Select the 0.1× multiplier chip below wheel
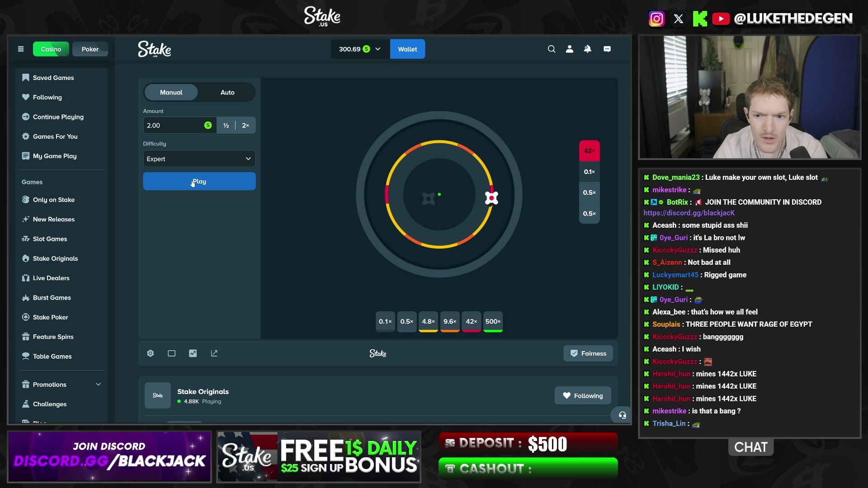868x488 pixels. (x=385, y=322)
